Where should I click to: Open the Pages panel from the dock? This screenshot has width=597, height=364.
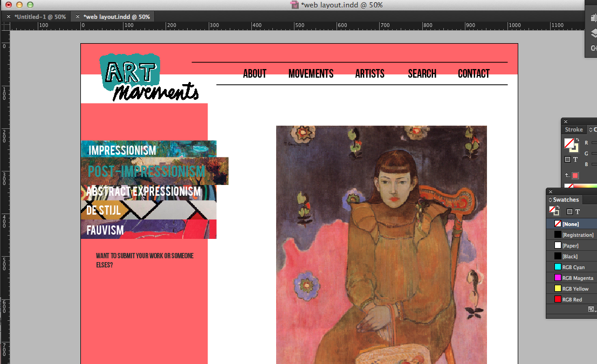pyautogui.click(x=593, y=17)
